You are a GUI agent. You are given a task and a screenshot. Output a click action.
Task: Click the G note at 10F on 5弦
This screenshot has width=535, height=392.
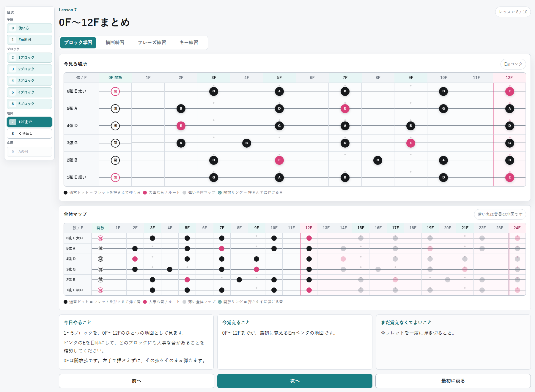443,109
